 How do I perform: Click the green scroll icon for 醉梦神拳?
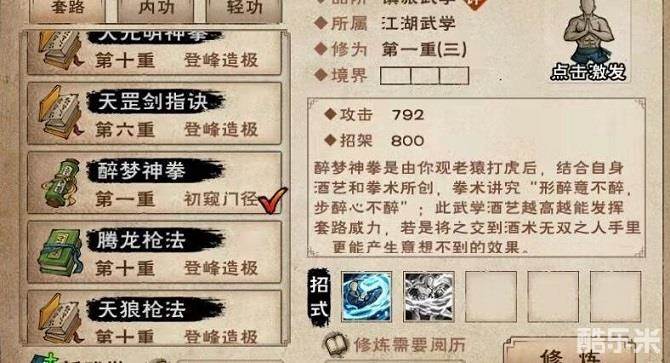62,183
